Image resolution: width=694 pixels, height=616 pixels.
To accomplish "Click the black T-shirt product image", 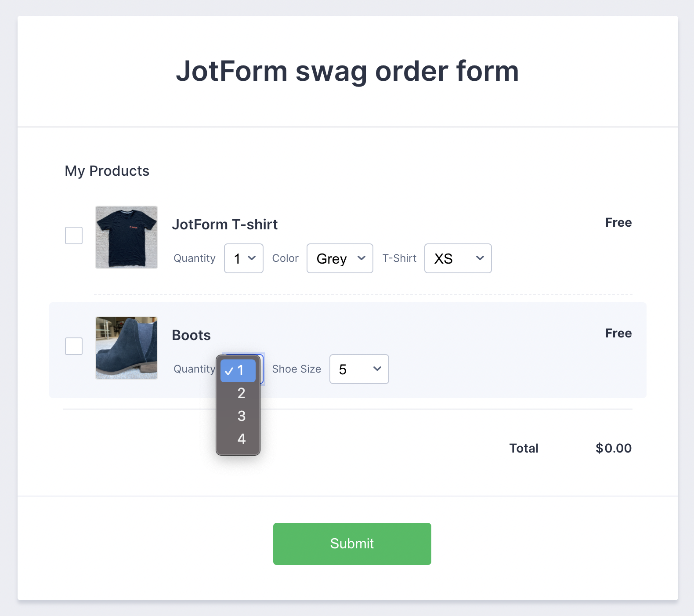I will click(x=127, y=237).
